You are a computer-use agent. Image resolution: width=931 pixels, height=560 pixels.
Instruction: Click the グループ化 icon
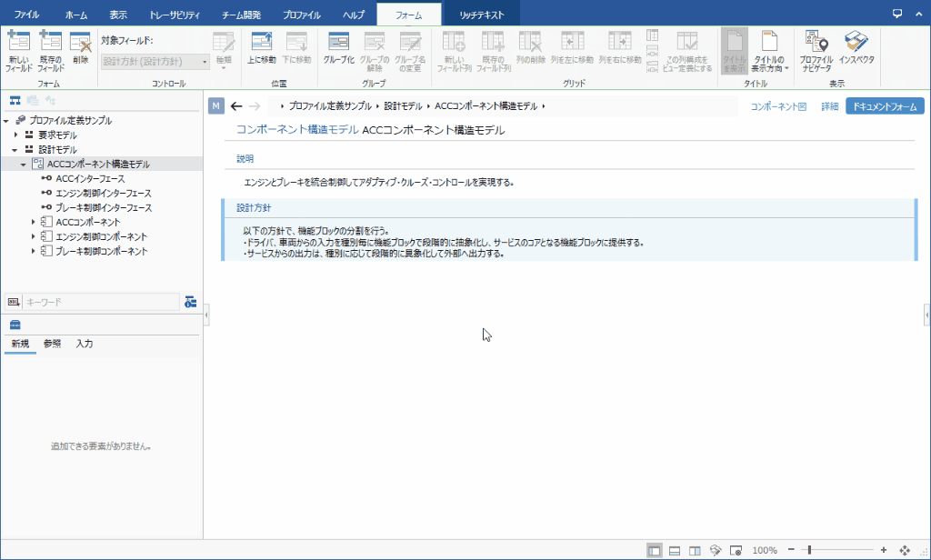coord(339,47)
